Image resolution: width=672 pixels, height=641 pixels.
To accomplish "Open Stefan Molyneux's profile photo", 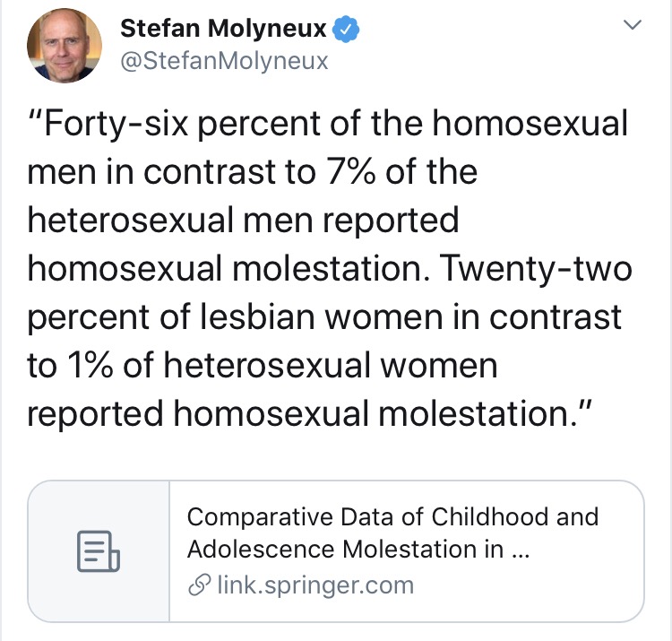I will 65,46.
